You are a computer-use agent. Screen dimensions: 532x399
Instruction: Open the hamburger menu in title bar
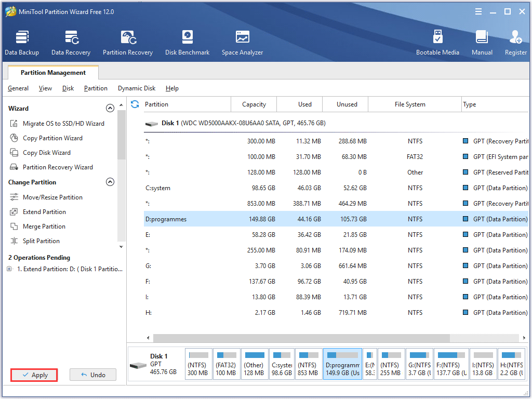478,11
